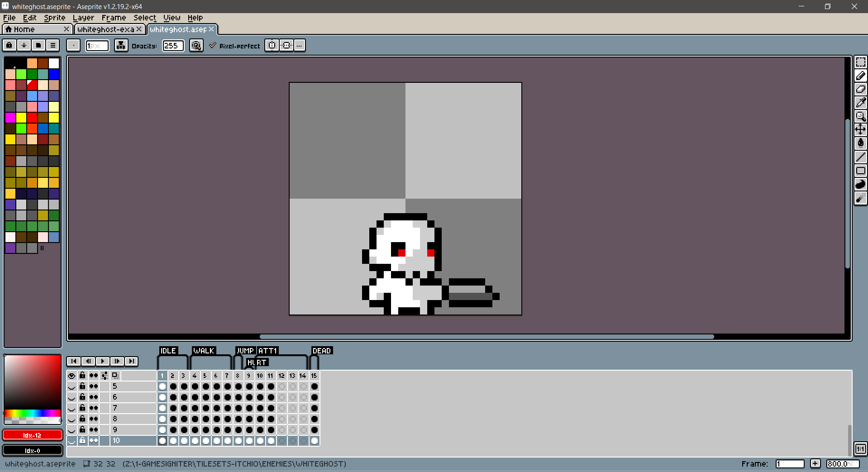Play the animation from the timeline
The image size is (868, 472).
[x=103, y=361]
